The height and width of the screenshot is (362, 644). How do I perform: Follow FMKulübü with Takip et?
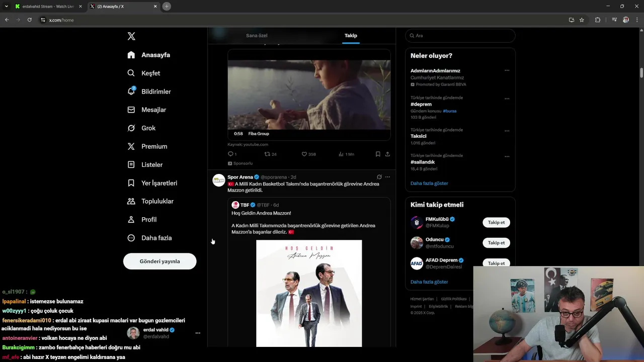[496, 222]
